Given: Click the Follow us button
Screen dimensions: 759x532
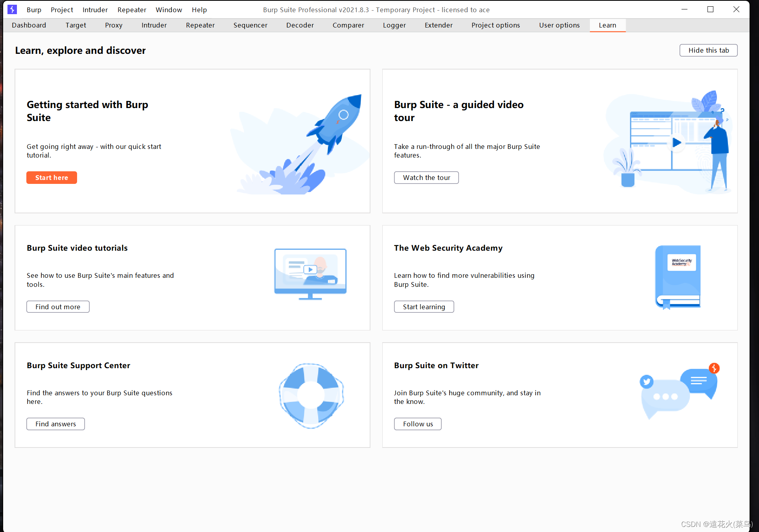Looking at the screenshot, I should click(x=418, y=424).
